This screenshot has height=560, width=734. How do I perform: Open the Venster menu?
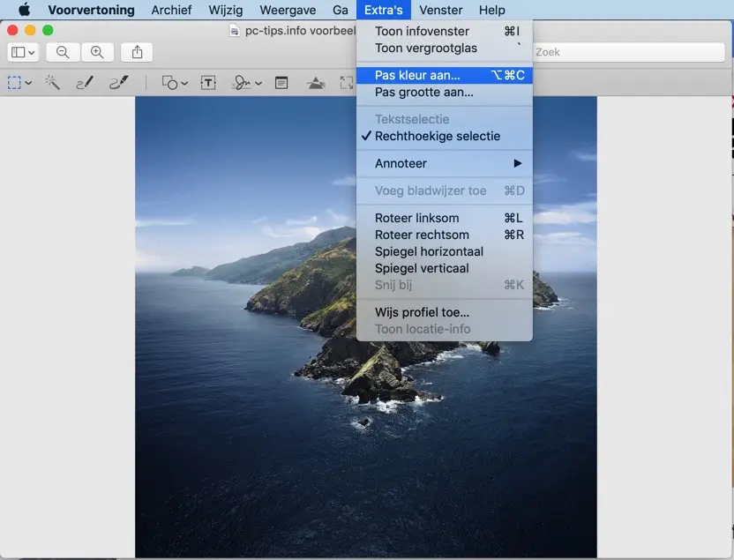point(440,10)
